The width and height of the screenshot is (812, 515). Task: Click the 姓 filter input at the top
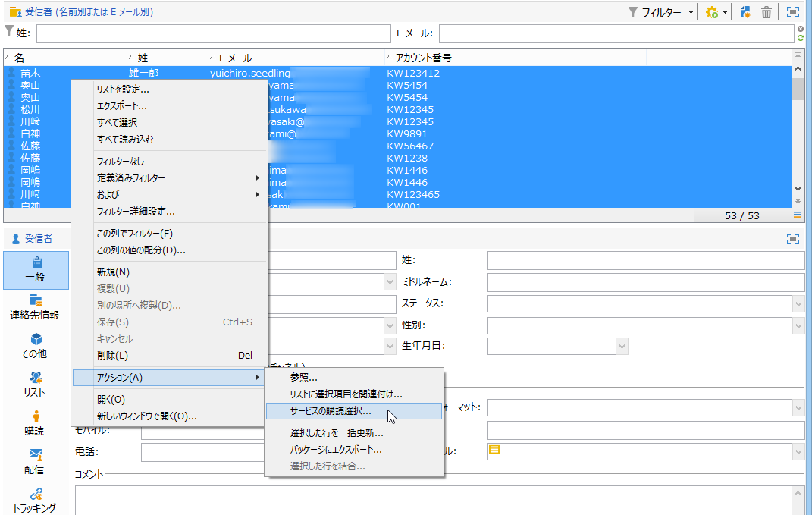coord(213,33)
